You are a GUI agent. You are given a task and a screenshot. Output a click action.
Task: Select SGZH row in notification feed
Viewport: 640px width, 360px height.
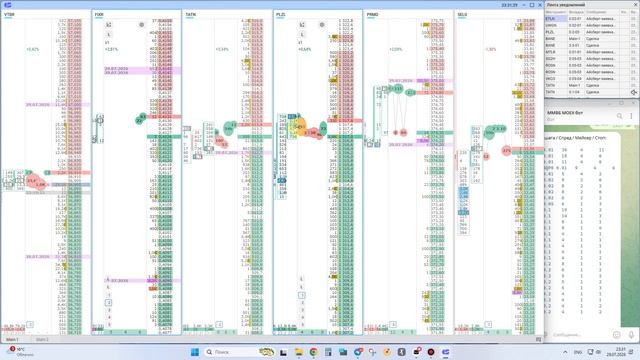pyautogui.click(x=591, y=59)
